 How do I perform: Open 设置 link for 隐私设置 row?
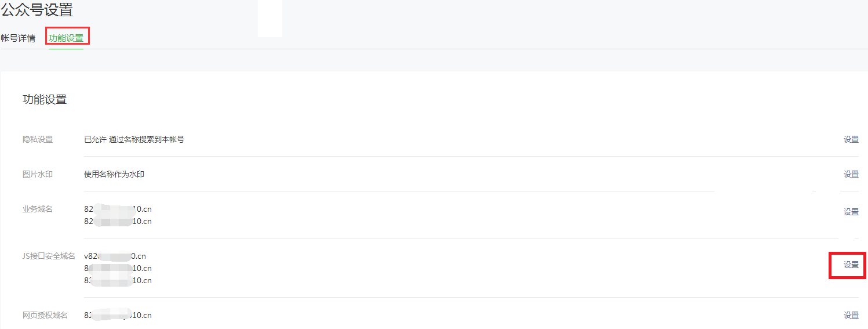(851, 139)
